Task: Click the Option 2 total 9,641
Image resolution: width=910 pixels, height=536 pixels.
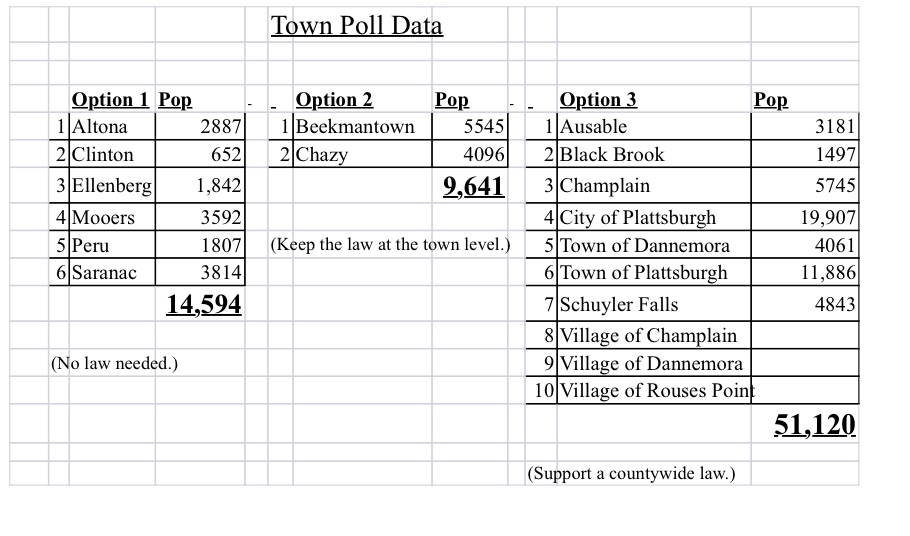Action: [473, 187]
